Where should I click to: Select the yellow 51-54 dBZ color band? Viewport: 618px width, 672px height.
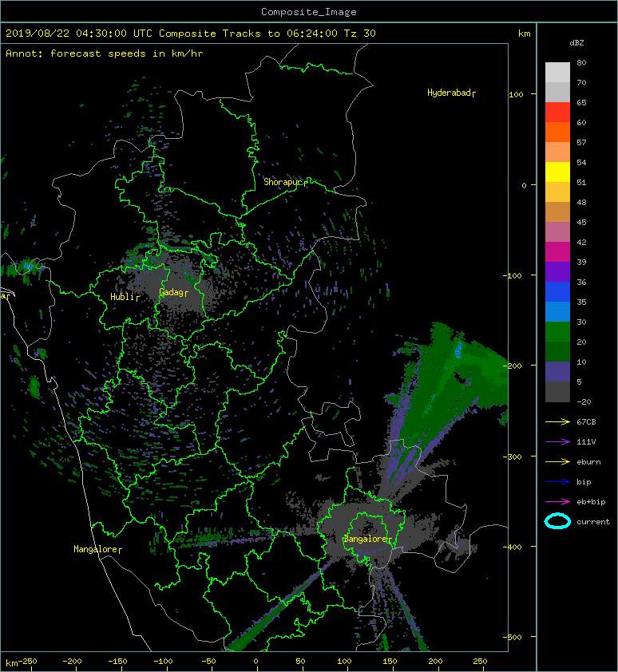[x=557, y=172]
